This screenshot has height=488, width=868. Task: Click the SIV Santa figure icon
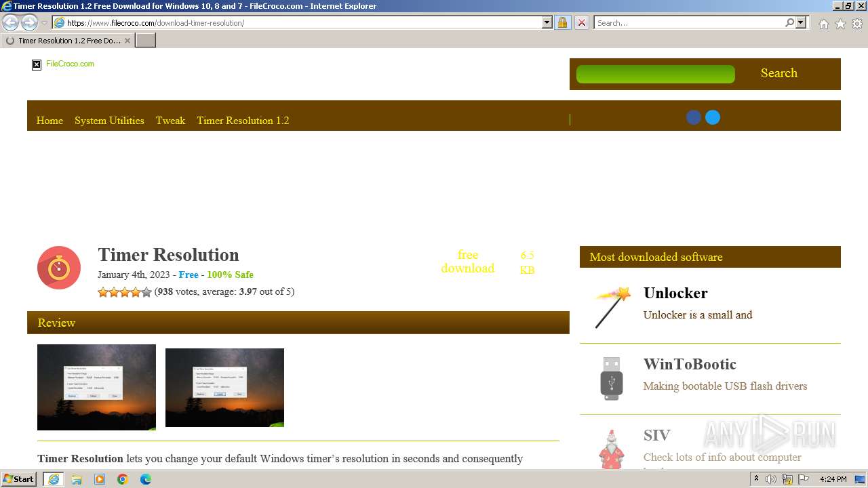(x=612, y=449)
